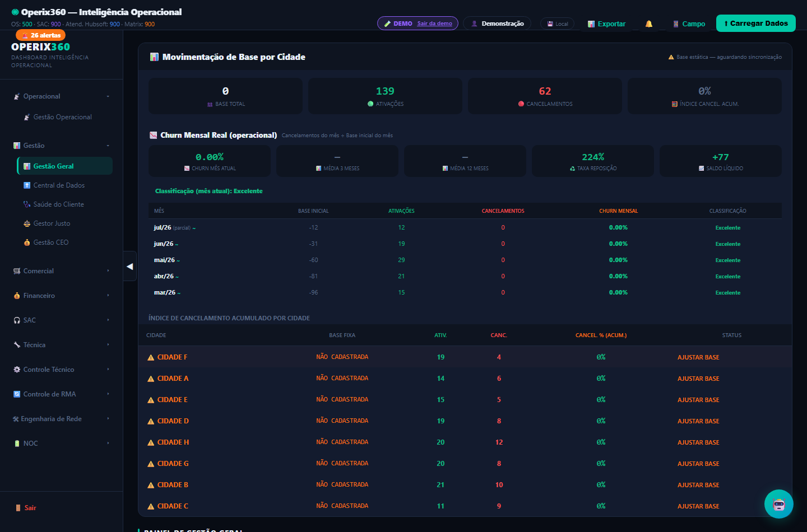This screenshot has height=532, width=807.
Task: Collapse the Gestão section chevron
Action: [x=108, y=146]
